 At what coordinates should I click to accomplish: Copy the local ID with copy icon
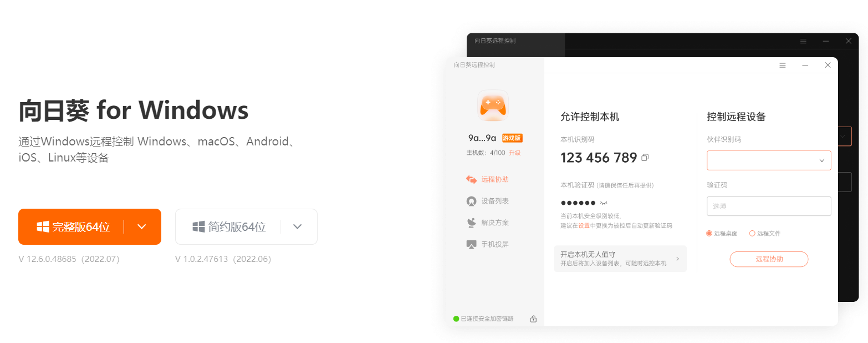coord(645,158)
